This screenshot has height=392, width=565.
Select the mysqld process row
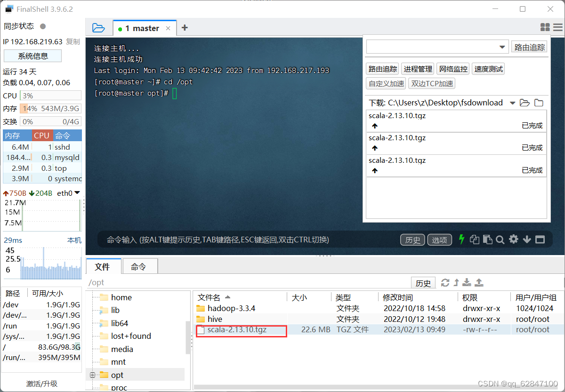(42, 158)
